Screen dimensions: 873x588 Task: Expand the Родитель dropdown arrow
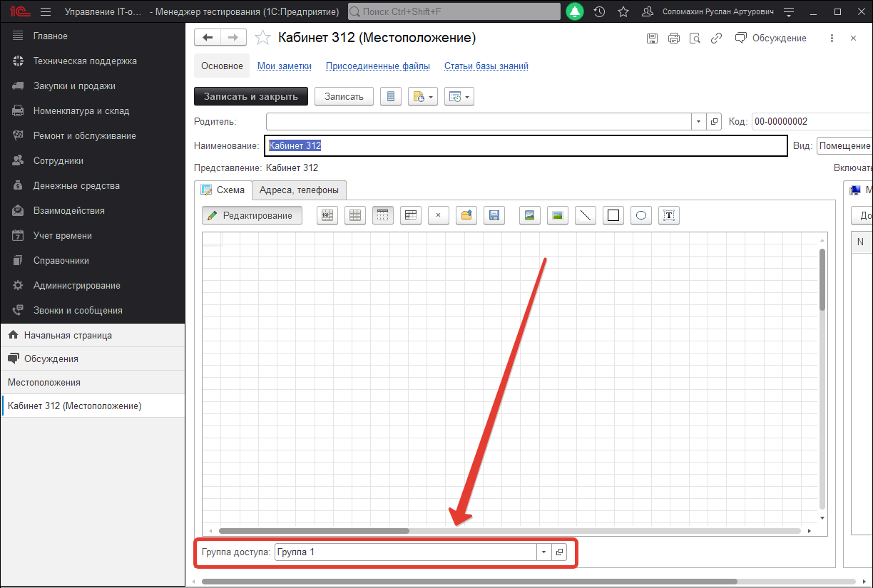tap(698, 122)
